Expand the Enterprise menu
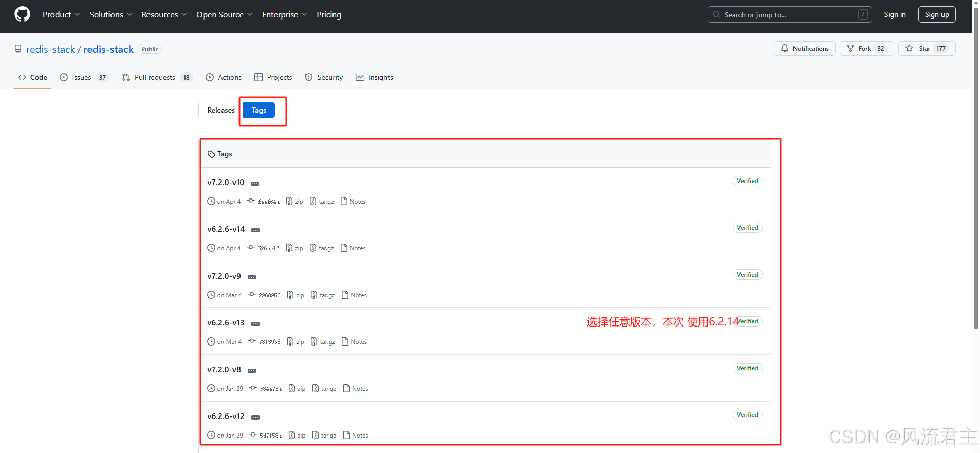The image size is (980, 453). [x=284, y=14]
